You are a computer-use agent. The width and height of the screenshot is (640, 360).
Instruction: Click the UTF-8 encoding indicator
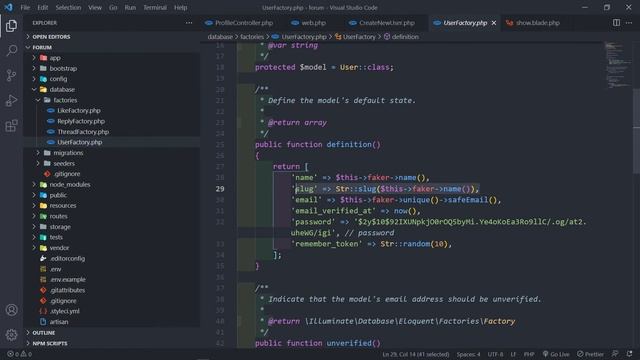pyautogui.click(x=495, y=354)
